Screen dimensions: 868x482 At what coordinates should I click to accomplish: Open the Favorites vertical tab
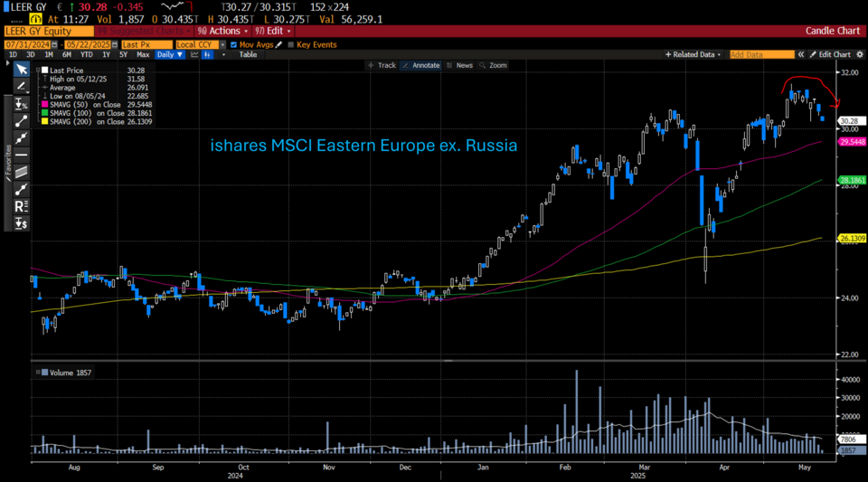pos(8,164)
